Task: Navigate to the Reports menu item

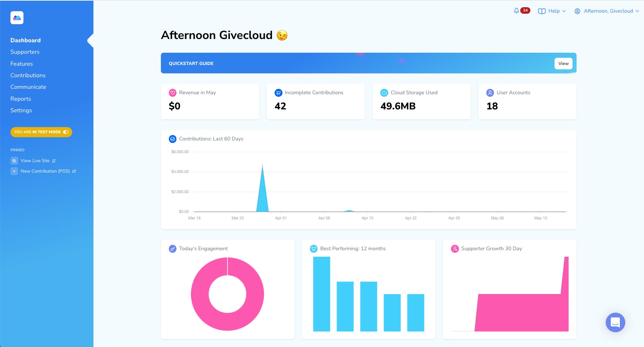Action: coord(21,99)
